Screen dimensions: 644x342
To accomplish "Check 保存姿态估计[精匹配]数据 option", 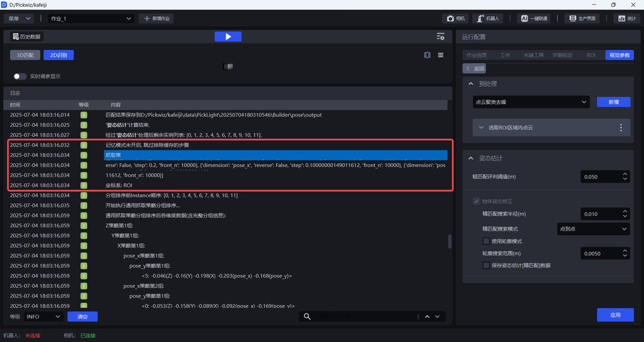I will [486, 266].
